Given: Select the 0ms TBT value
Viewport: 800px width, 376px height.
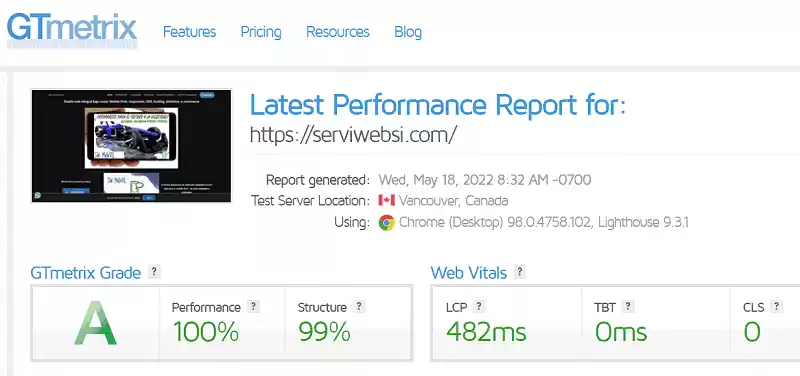Looking at the screenshot, I should (621, 332).
